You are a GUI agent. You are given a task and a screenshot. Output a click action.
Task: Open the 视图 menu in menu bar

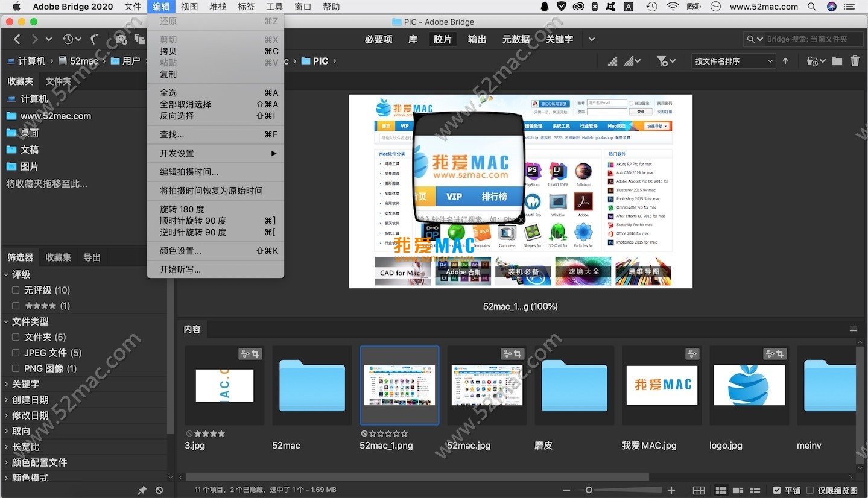(x=189, y=7)
